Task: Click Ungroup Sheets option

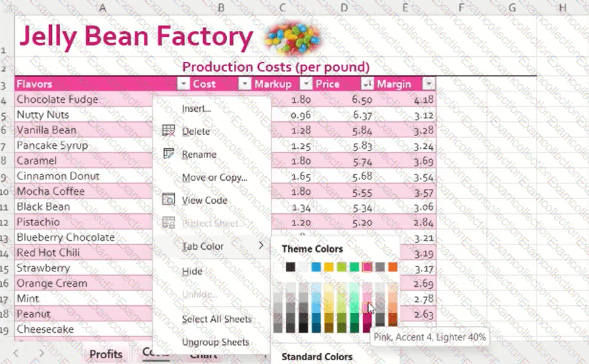Action: [x=215, y=342]
